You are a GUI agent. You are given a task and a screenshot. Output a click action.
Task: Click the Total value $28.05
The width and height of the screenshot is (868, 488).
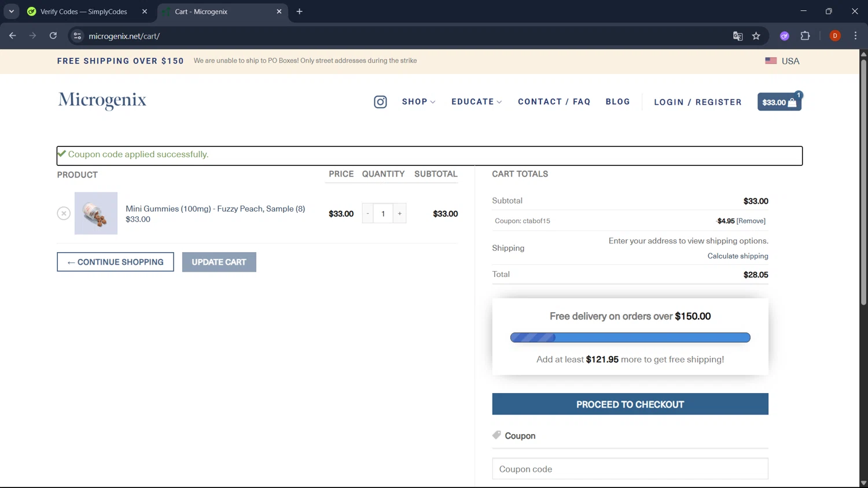[756, 275]
